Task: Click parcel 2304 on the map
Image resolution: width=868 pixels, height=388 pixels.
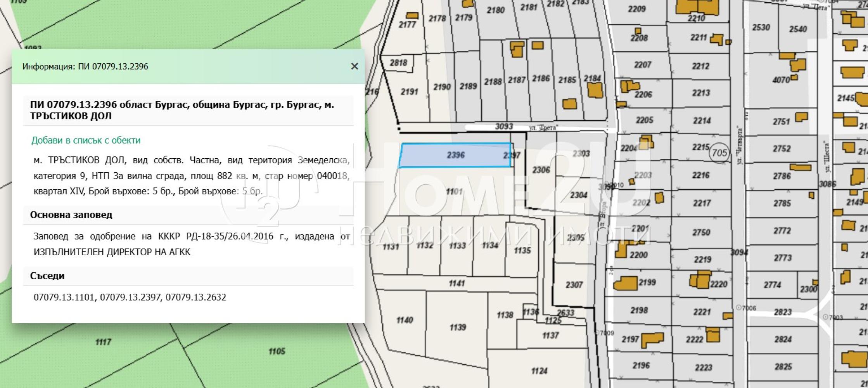Action: (578, 195)
